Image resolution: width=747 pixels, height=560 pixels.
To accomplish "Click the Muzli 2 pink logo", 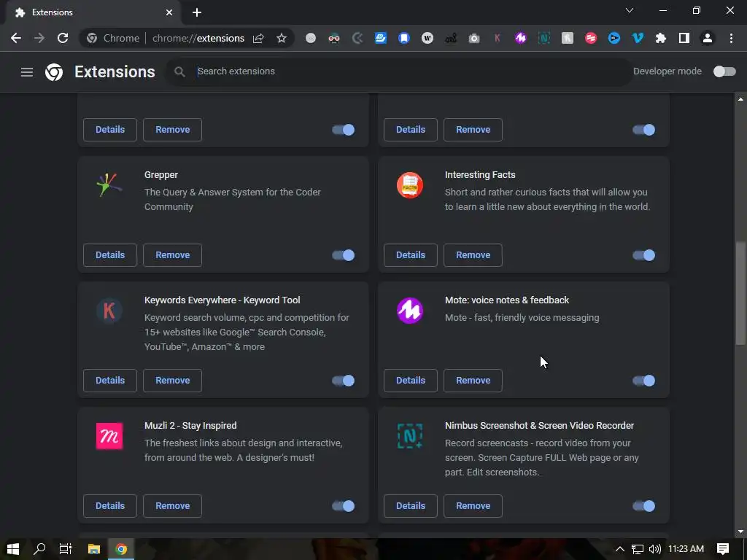I will tap(109, 436).
